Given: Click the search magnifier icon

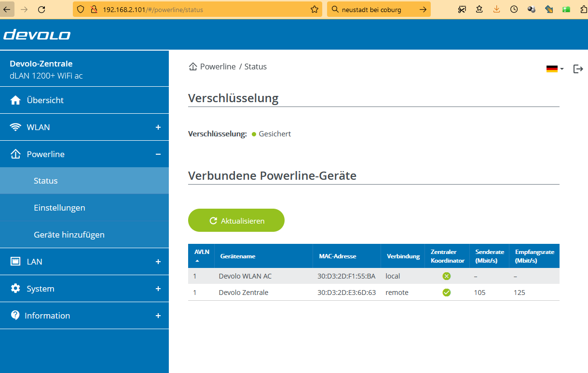Looking at the screenshot, I should [x=335, y=9].
